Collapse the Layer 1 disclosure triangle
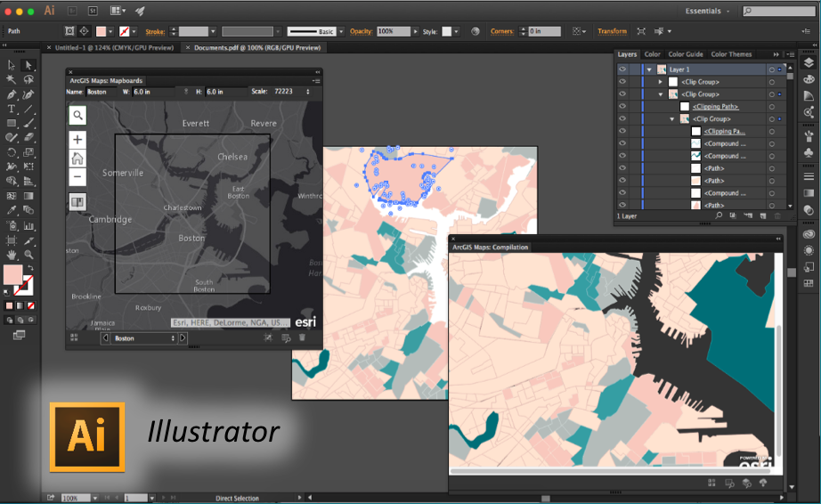Image resolution: width=821 pixels, height=504 pixels. click(650, 69)
